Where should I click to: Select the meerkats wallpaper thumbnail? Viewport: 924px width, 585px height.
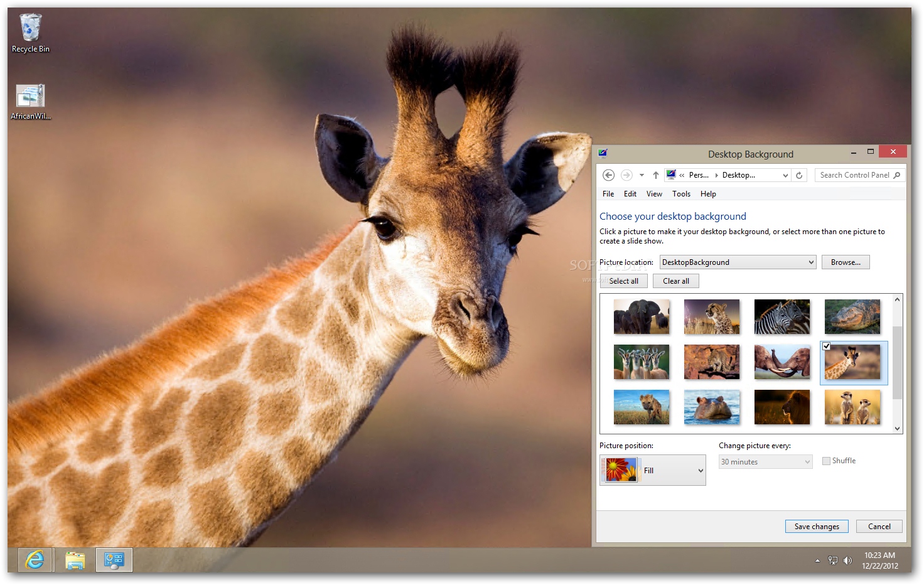click(852, 407)
